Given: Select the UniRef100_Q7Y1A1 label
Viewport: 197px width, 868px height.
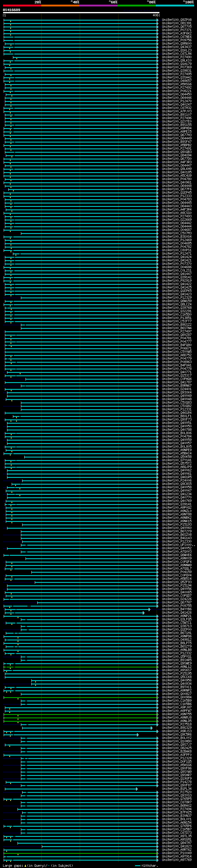Looking at the screenshot, I should coord(176,460).
